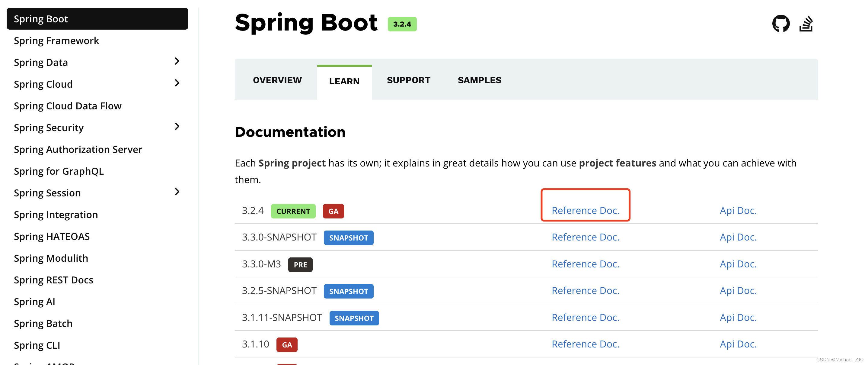This screenshot has height=365, width=868.
Task: Click the PRE badge for 3.3.0-M3
Action: (300, 264)
